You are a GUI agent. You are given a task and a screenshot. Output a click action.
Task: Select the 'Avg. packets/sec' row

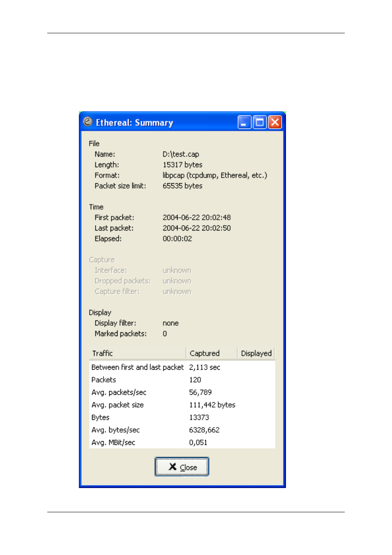[x=182, y=392]
